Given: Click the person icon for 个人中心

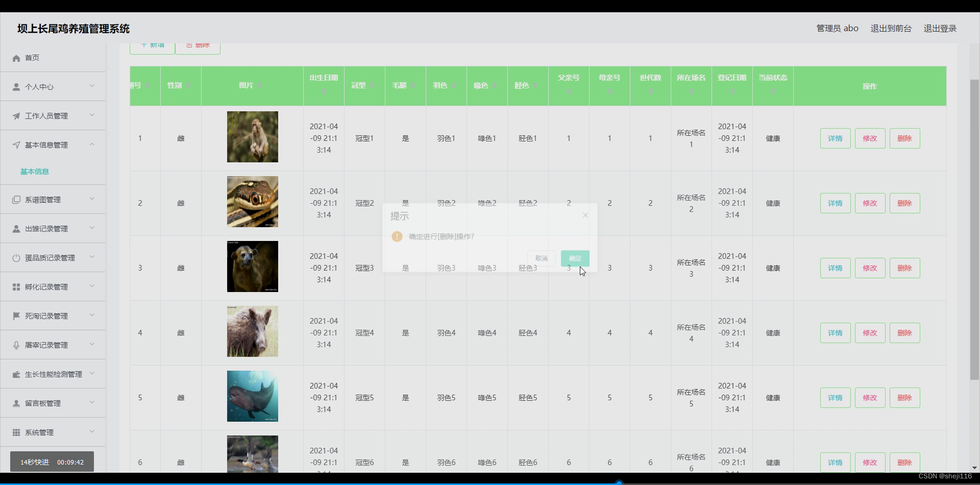Looking at the screenshot, I should click(16, 86).
